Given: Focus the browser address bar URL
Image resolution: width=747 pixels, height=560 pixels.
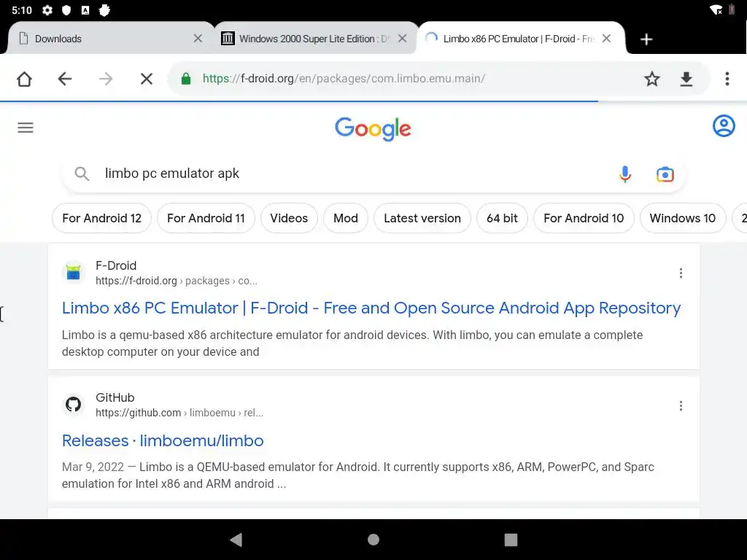Looking at the screenshot, I should tap(344, 79).
